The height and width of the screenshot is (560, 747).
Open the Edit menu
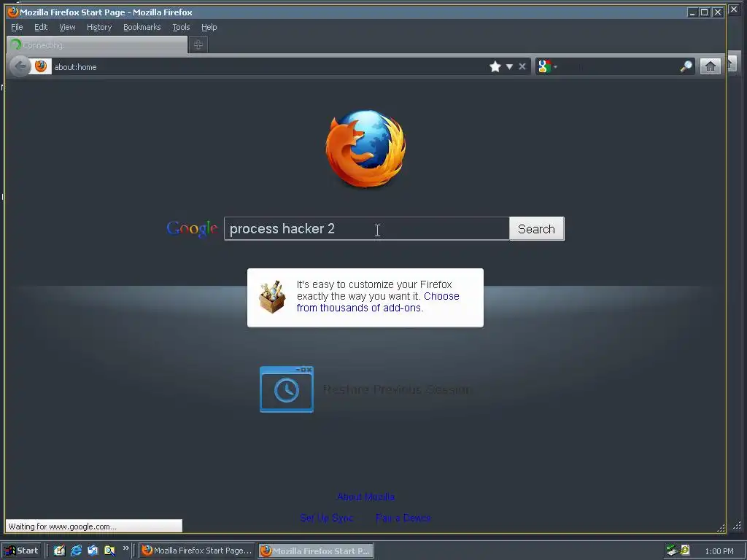tap(41, 27)
